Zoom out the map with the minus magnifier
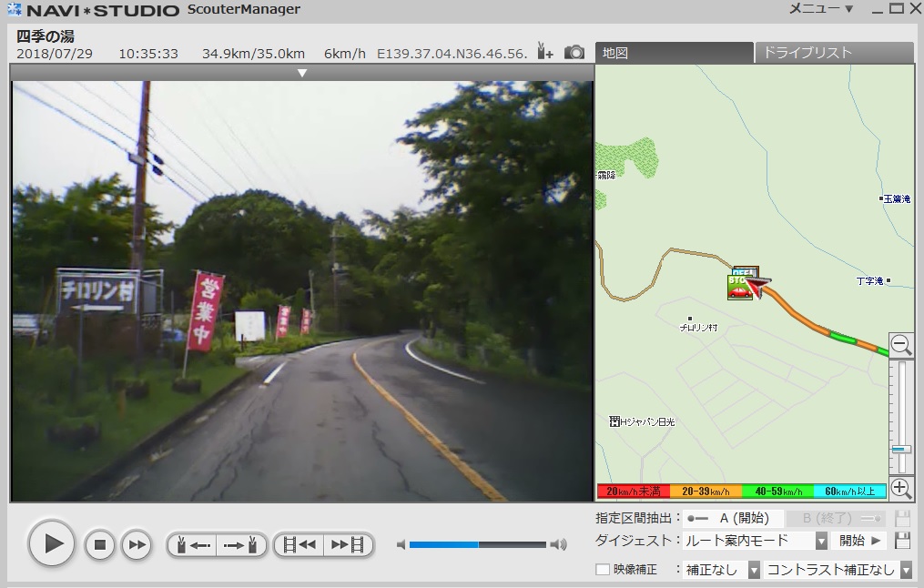The image size is (924, 588). click(900, 345)
